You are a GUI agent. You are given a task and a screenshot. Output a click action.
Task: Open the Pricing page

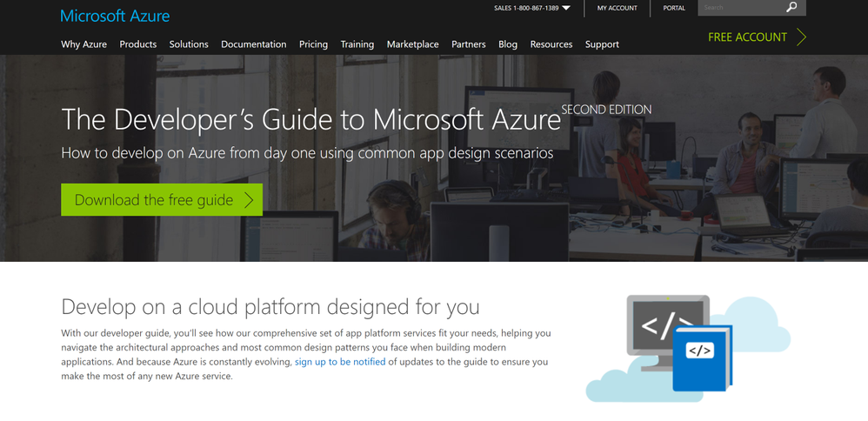(x=313, y=44)
